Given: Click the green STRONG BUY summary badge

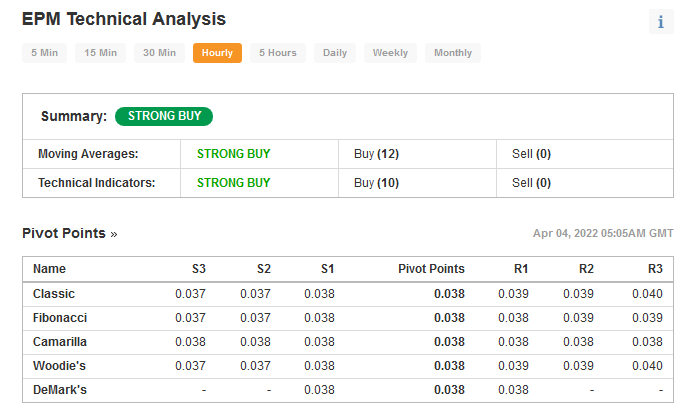Looking at the screenshot, I should [x=164, y=116].
